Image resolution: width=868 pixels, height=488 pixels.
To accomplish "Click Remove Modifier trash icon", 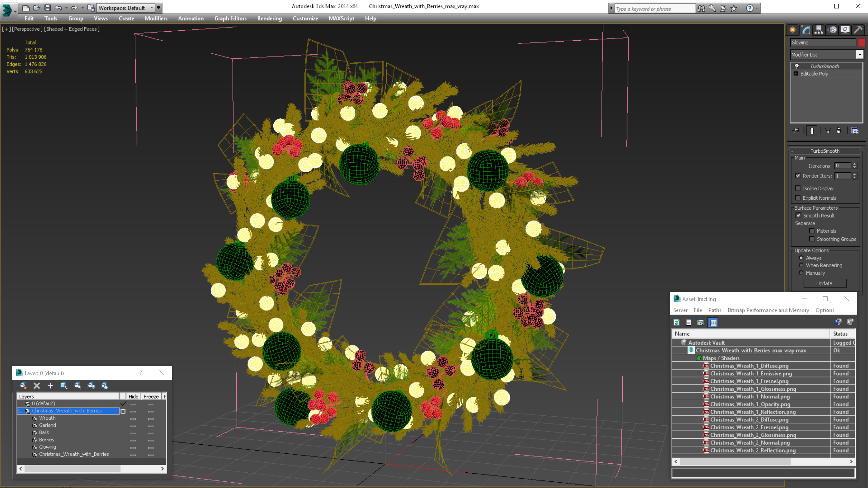I will [x=839, y=130].
